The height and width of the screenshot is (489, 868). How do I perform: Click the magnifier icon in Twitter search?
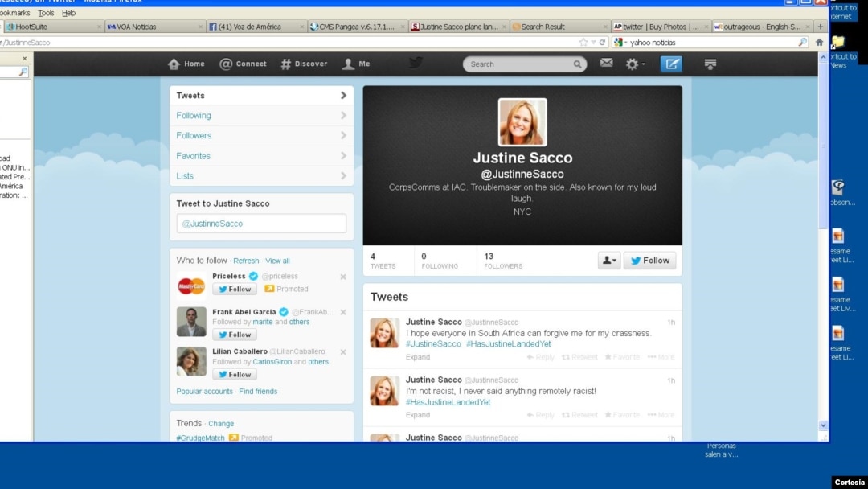tap(577, 64)
